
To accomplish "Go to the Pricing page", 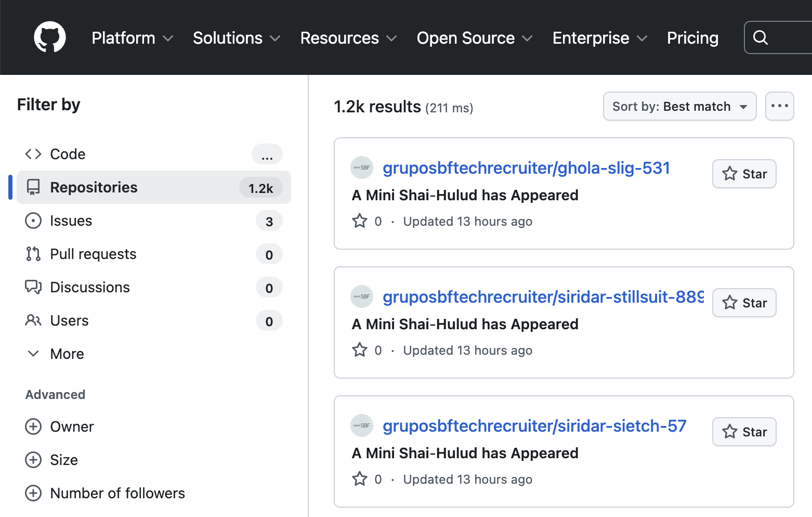I will 692,38.
